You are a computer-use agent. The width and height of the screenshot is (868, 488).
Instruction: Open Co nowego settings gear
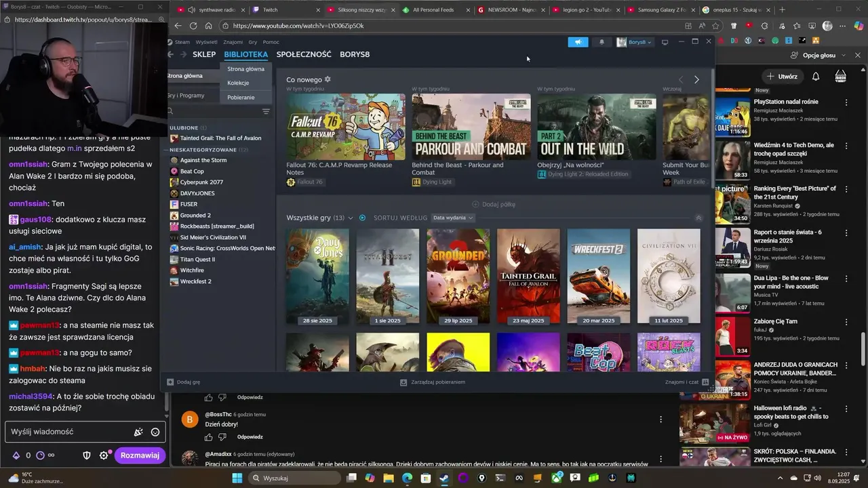[328, 79]
